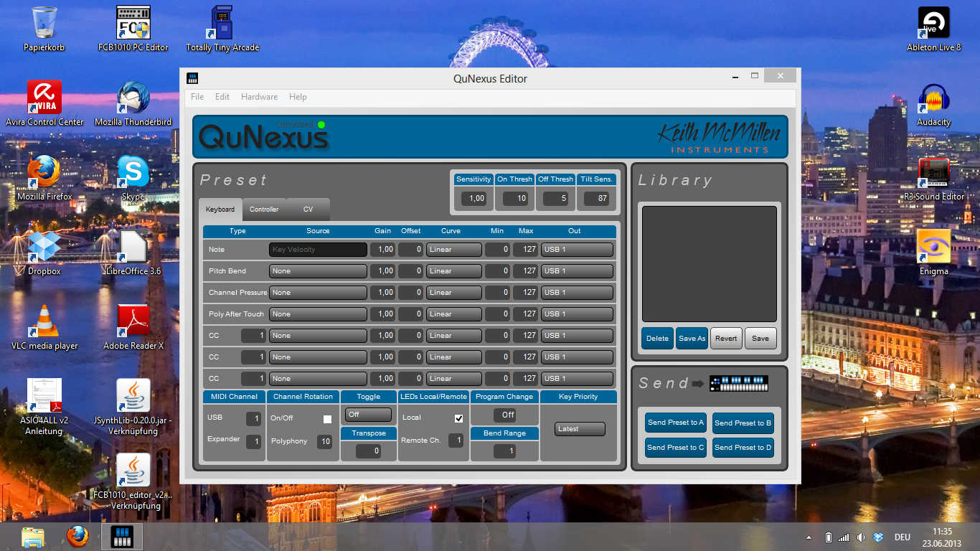Toggle Channel Rotation On/Off checkbox

(327, 419)
